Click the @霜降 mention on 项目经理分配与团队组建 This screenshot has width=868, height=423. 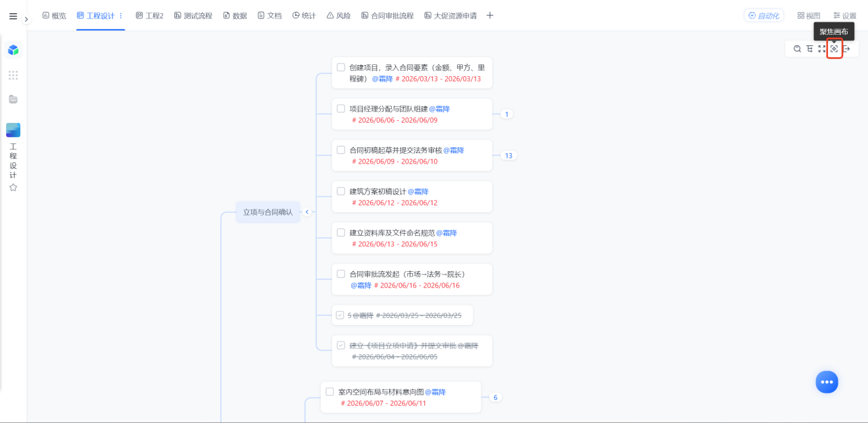439,109
